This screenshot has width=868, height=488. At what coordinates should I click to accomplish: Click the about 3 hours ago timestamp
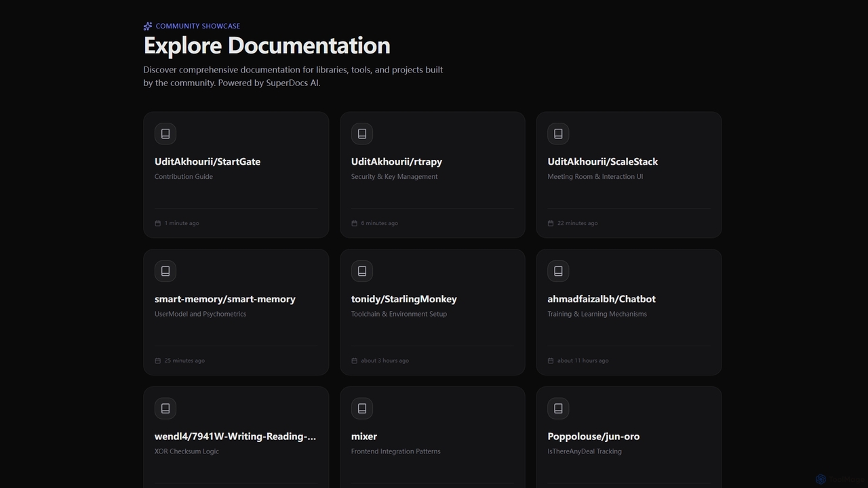click(x=385, y=361)
